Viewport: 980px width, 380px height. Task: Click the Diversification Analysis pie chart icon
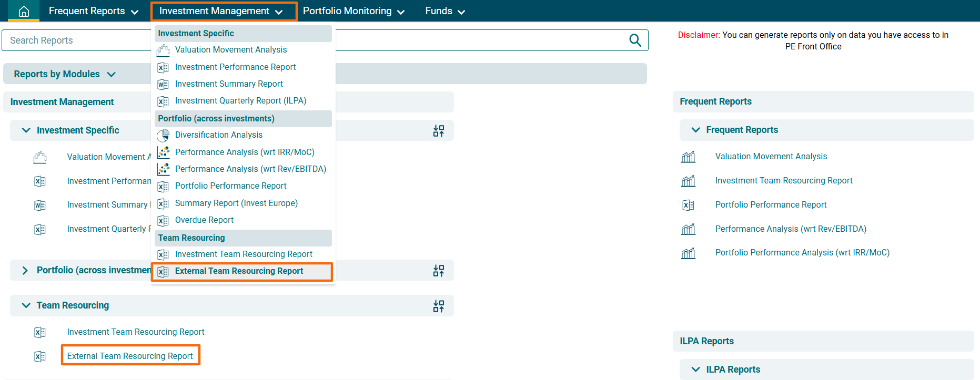pos(163,136)
